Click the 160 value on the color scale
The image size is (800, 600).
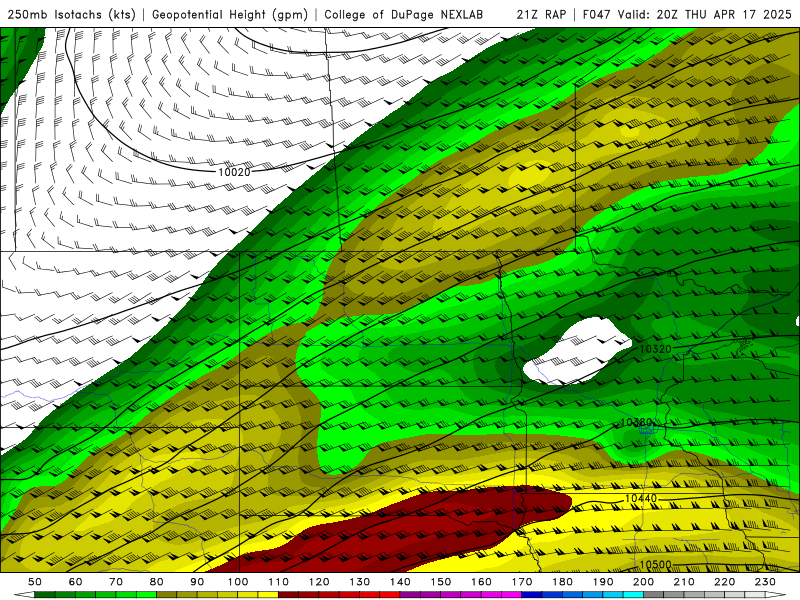tap(482, 582)
